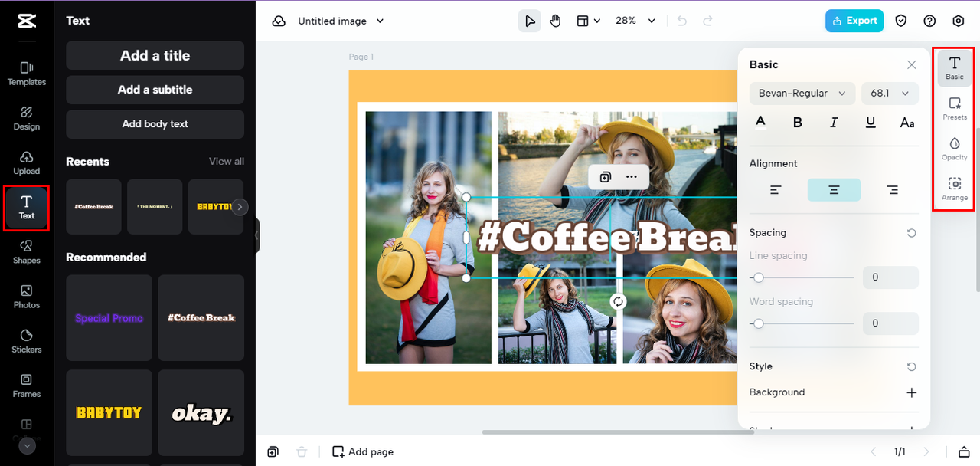Open the Photos sidebar panel
The width and height of the screenshot is (980, 466).
27,297
